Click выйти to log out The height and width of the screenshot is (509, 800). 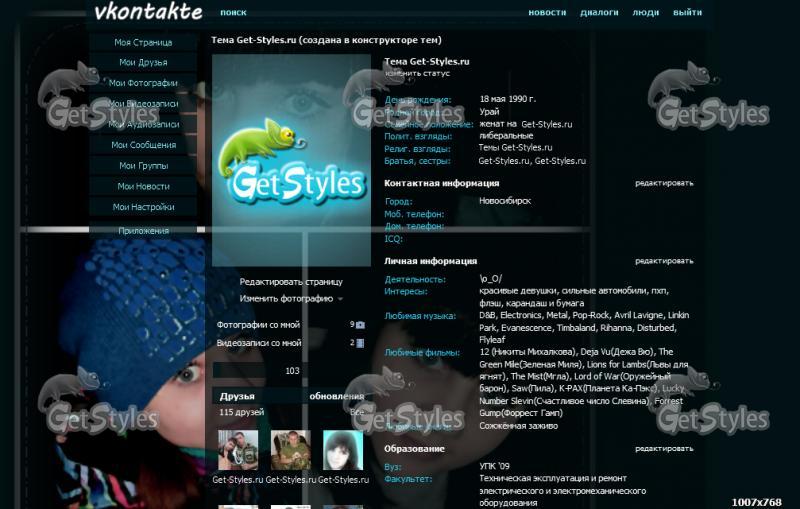coord(687,12)
